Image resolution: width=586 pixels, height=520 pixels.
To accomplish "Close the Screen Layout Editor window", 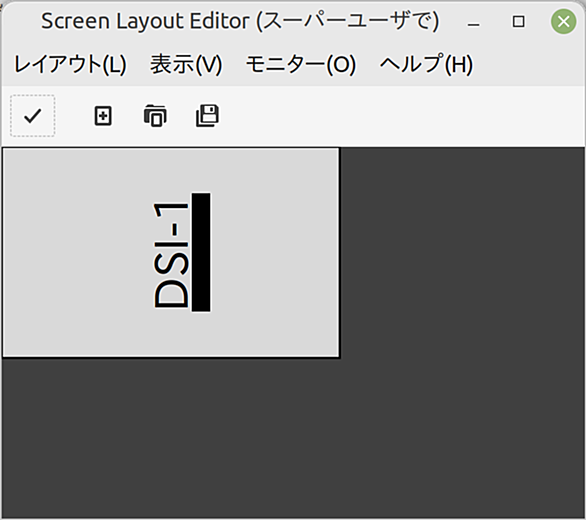I will (x=563, y=22).
